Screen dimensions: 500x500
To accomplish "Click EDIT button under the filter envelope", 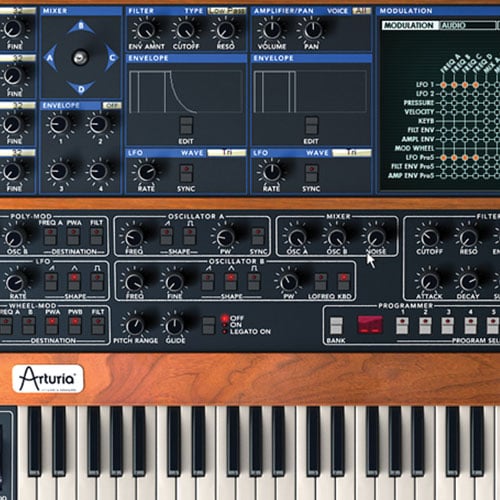I will tap(186, 125).
